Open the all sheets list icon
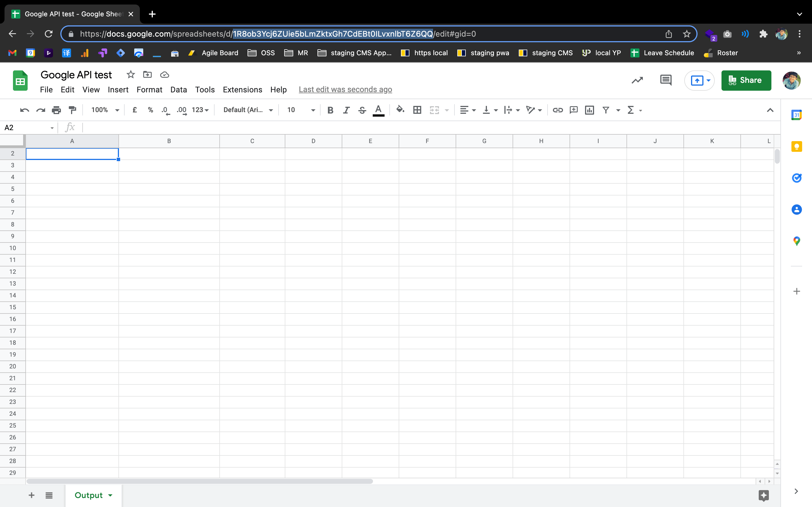The image size is (812, 507). point(49,495)
